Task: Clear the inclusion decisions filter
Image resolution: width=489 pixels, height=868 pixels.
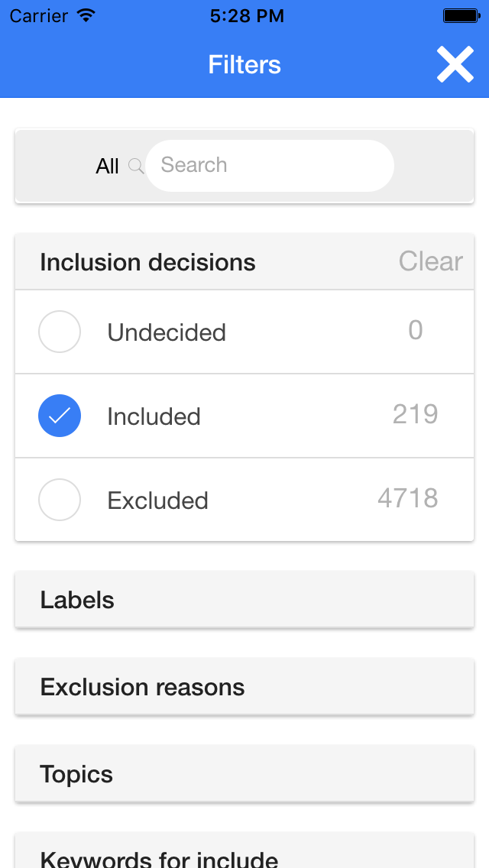Action: click(431, 261)
